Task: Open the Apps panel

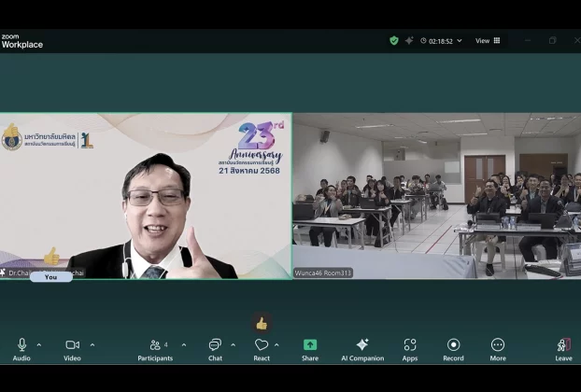Action: pyautogui.click(x=410, y=349)
